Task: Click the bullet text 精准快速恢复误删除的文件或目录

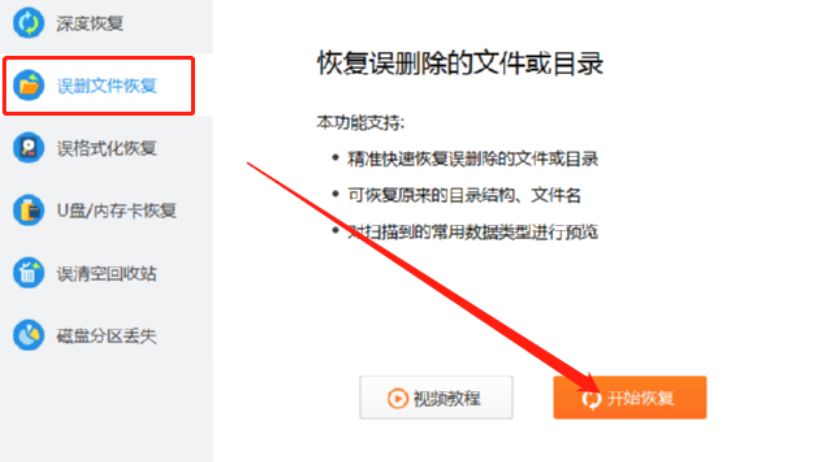Action: pos(473,159)
